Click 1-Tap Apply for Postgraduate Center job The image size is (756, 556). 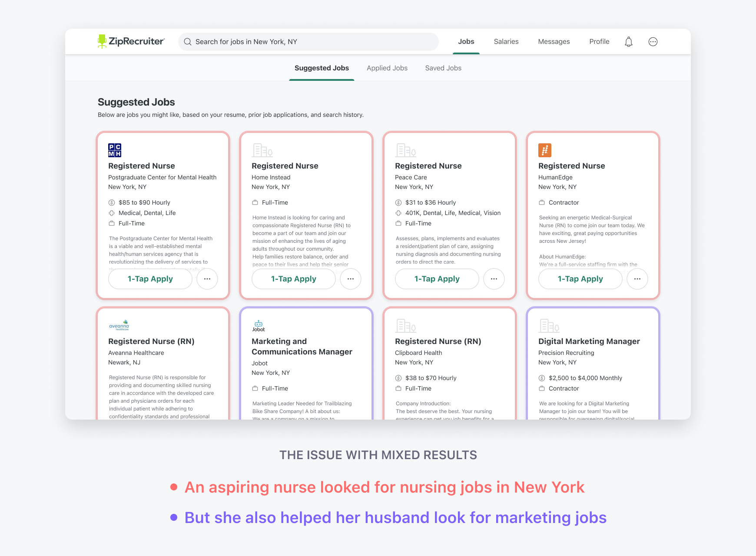tap(150, 279)
